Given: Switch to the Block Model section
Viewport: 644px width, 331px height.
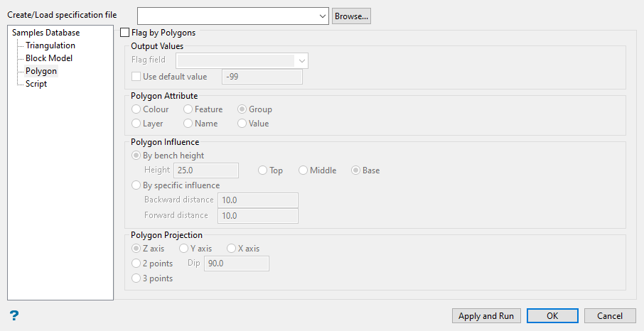Looking at the screenshot, I should pyautogui.click(x=49, y=58).
